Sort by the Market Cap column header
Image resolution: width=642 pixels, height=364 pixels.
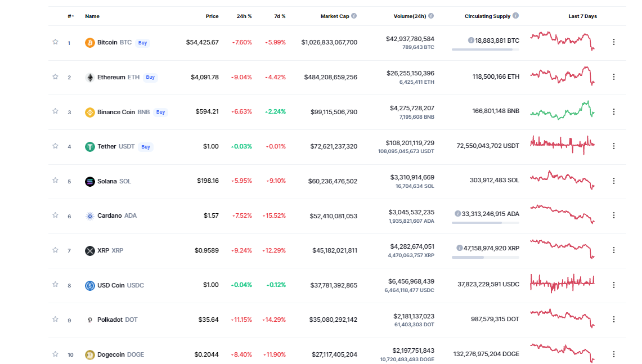coord(335,16)
